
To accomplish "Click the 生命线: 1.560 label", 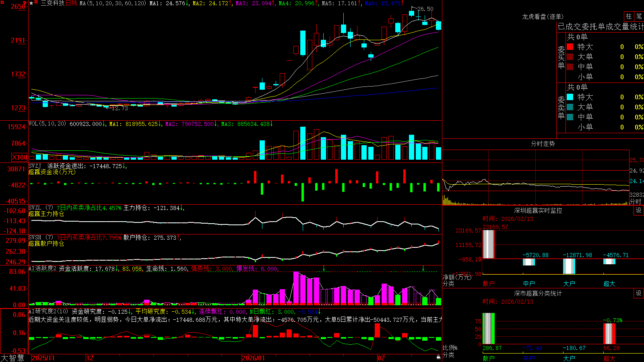I will tap(167, 269).
